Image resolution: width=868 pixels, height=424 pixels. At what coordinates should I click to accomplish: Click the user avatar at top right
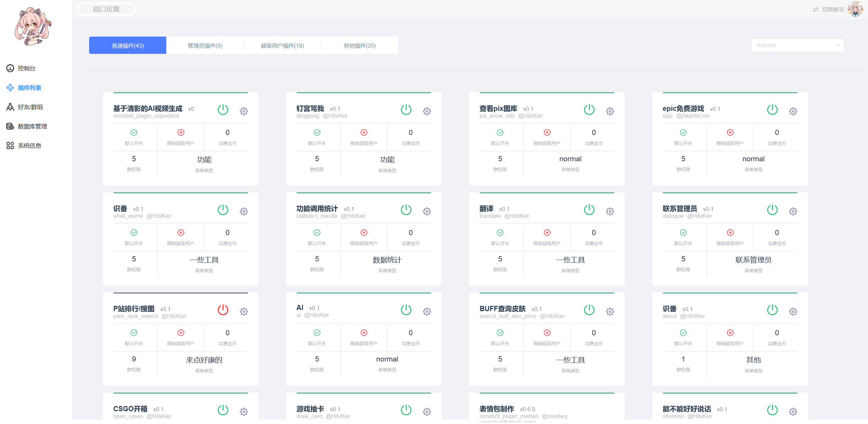coord(856,9)
